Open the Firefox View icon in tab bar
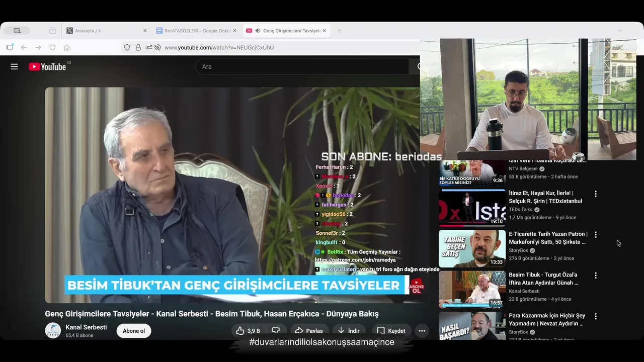Screen dimensions: 644x362 click(17, 31)
